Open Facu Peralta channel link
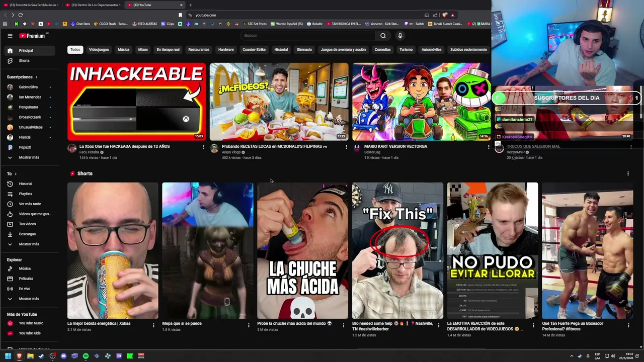This screenshot has width=644, height=362. [x=89, y=152]
